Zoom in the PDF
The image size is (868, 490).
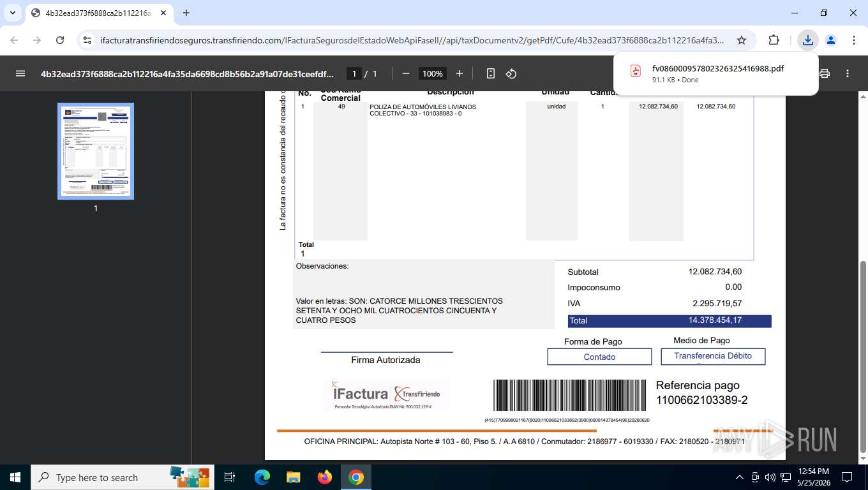coord(460,73)
